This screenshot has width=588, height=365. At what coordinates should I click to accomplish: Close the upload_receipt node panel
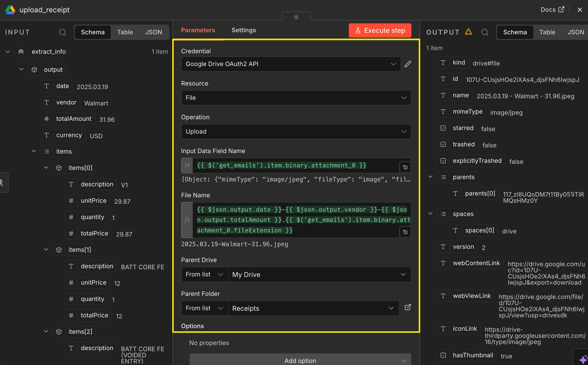(580, 10)
